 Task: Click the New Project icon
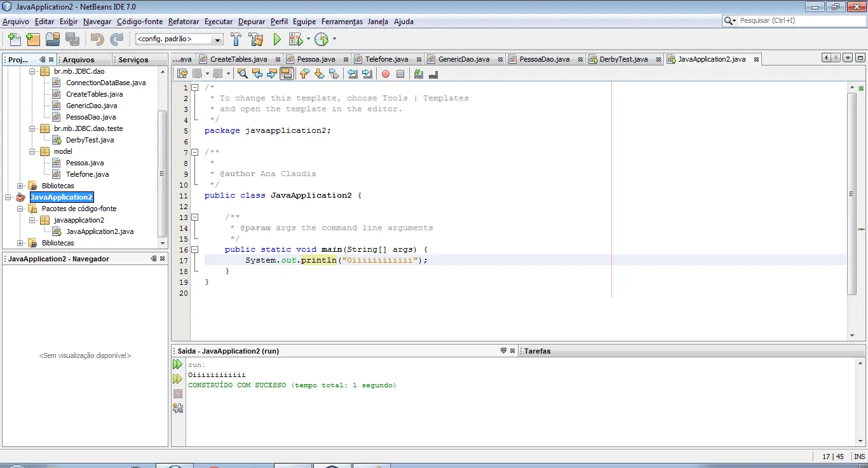point(33,39)
